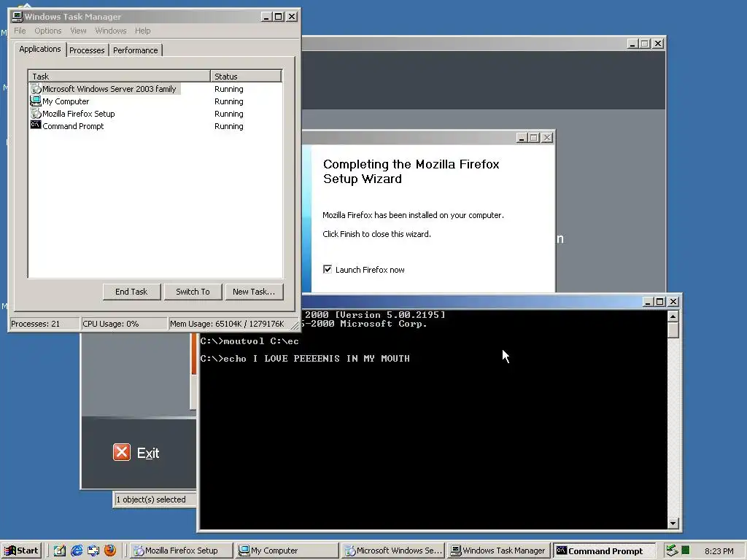Select Windows Task Manager taskbar button
The height and width of the screenshot is (560, 747).
[499, 551]
